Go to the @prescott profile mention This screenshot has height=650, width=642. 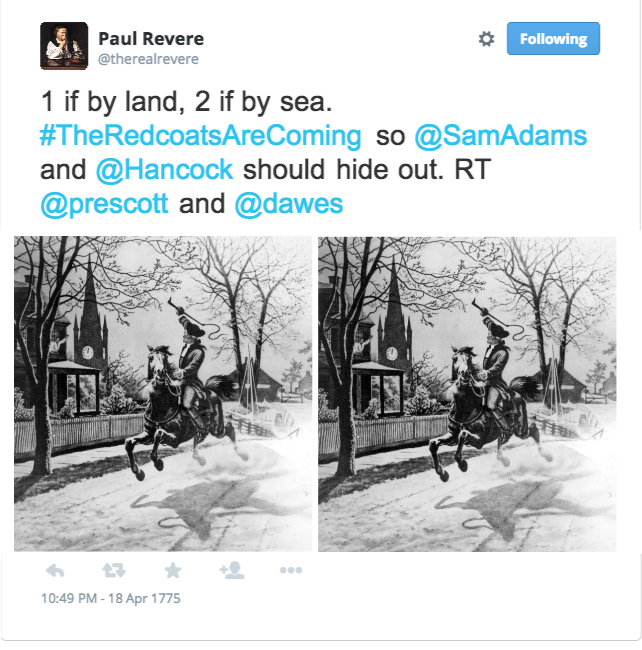pos(104,205)
